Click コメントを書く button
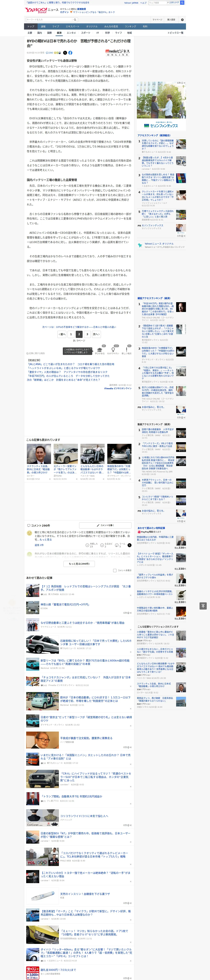Viewport: 210px width, 980px height. (x=105, y=525)
